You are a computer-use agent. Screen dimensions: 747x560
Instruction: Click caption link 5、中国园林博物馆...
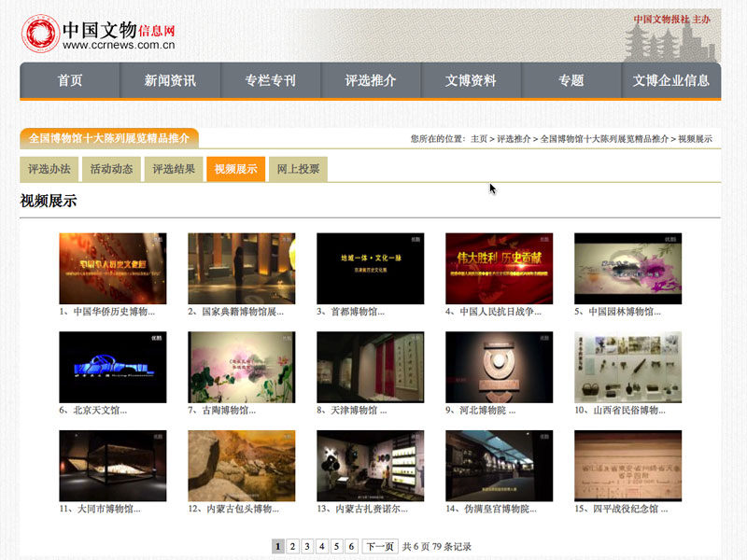(617, 312)
